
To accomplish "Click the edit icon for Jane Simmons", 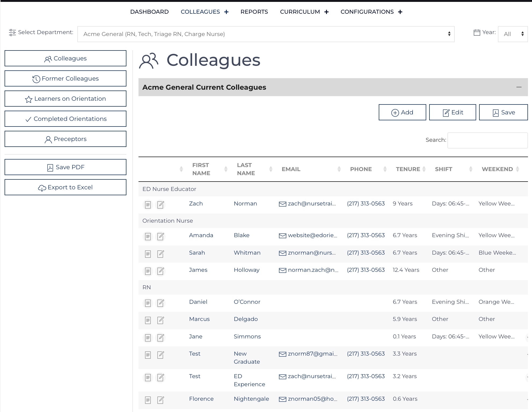I will tap(161, 338).
